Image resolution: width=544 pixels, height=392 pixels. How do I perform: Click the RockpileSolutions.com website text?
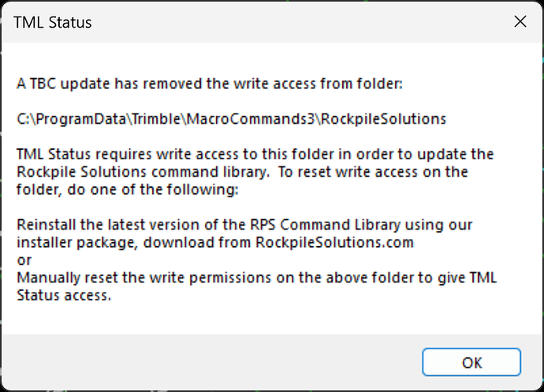coord(334,243)
